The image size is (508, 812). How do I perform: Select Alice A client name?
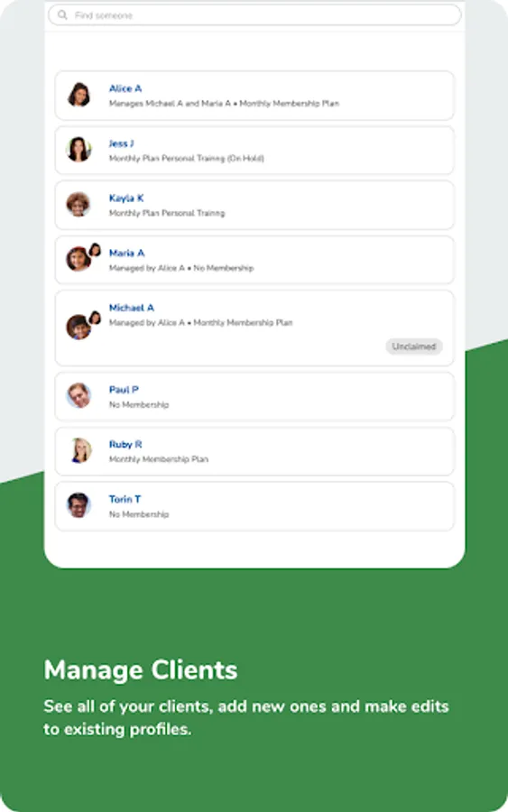coord(125,88)
